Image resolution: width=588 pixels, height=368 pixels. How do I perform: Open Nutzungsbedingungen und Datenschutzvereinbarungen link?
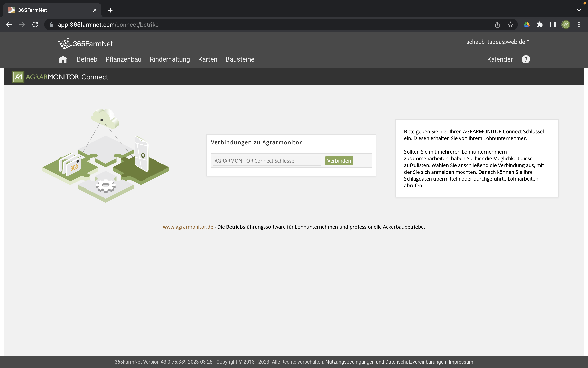point(386,362)
